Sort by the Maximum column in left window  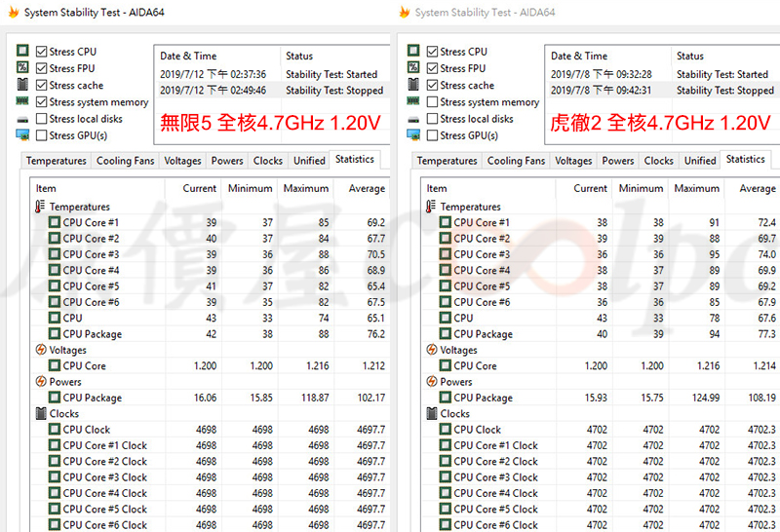(x=305, y=188)
